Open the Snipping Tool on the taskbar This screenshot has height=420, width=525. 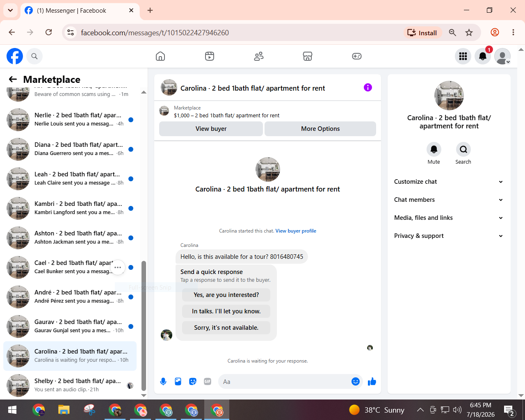[89, 410]
